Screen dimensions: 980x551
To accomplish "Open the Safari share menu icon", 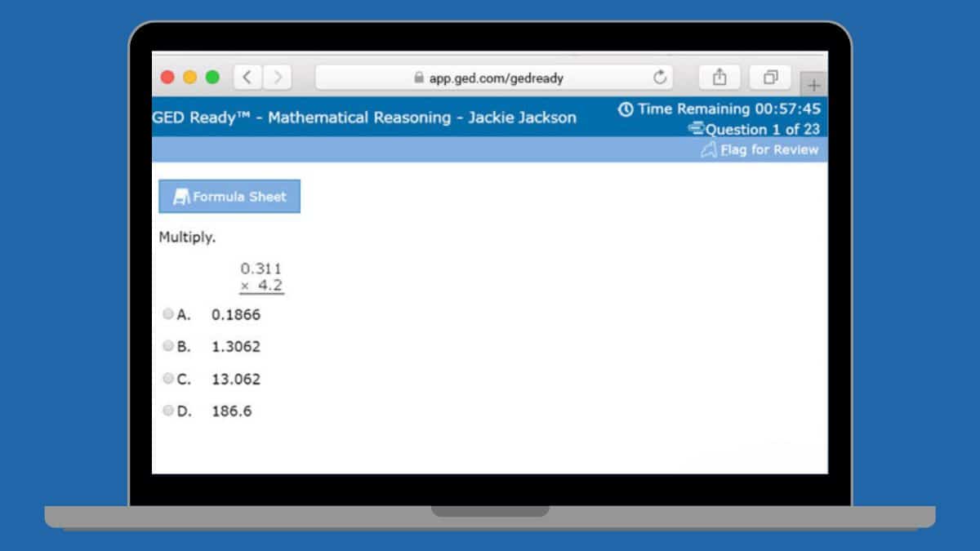I will 719,78.
